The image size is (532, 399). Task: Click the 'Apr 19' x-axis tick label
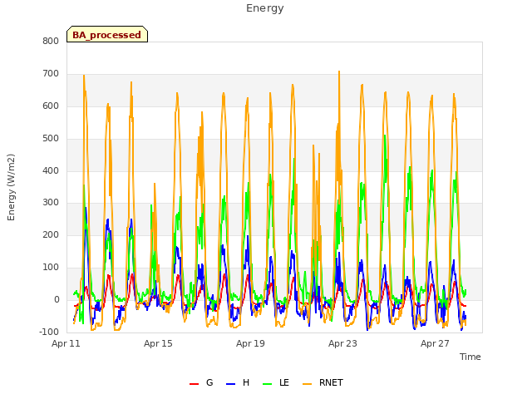pos(250,343)
